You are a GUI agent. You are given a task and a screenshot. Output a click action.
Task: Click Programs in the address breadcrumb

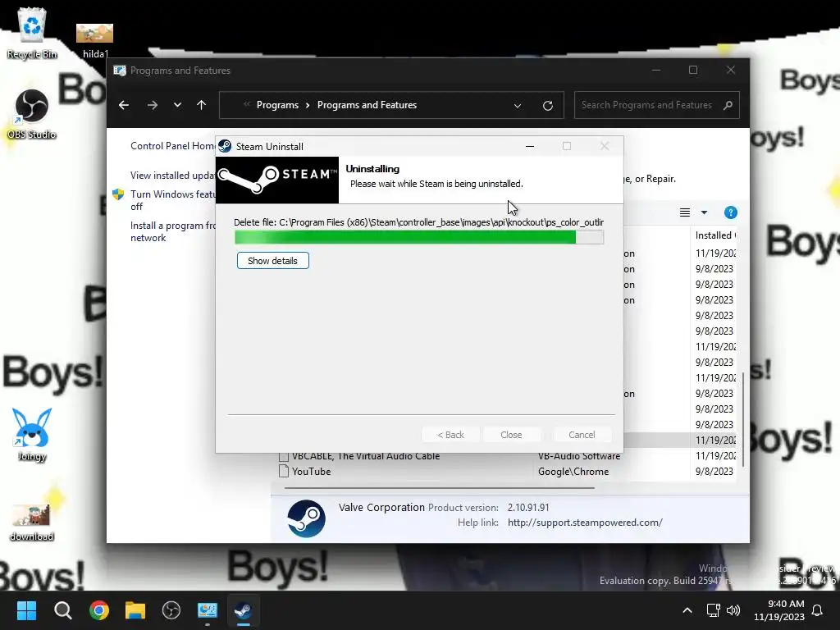[277, 105]
